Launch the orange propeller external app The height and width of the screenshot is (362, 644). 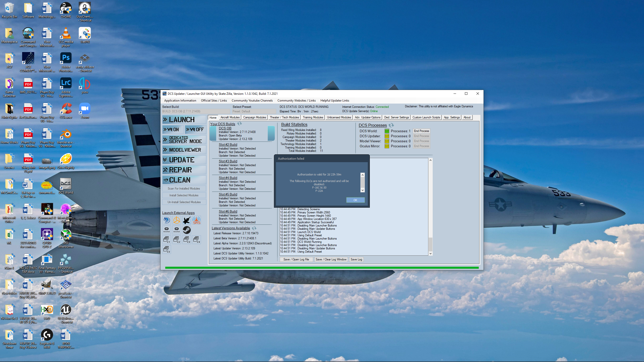pyautogui.click(x=177, y=220)
